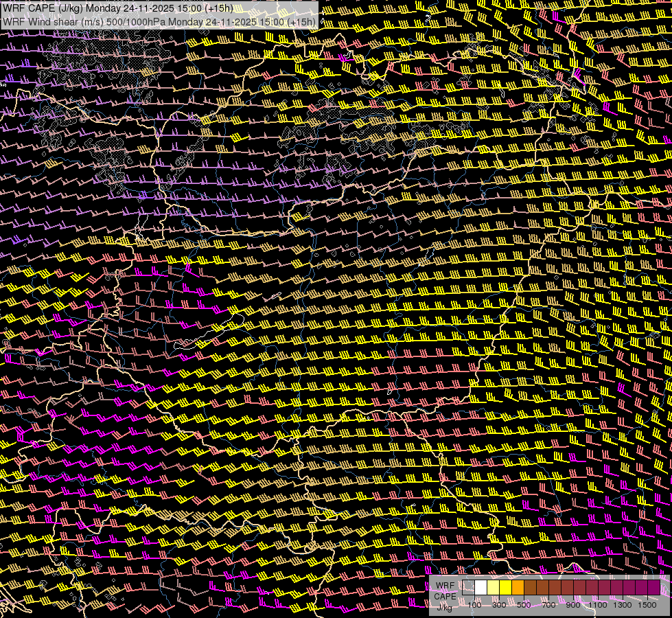The width and height of the screenshot is (672, 618).
Task: Click the pale yellow CAPE legend swatch
Action: pos(494,587)
